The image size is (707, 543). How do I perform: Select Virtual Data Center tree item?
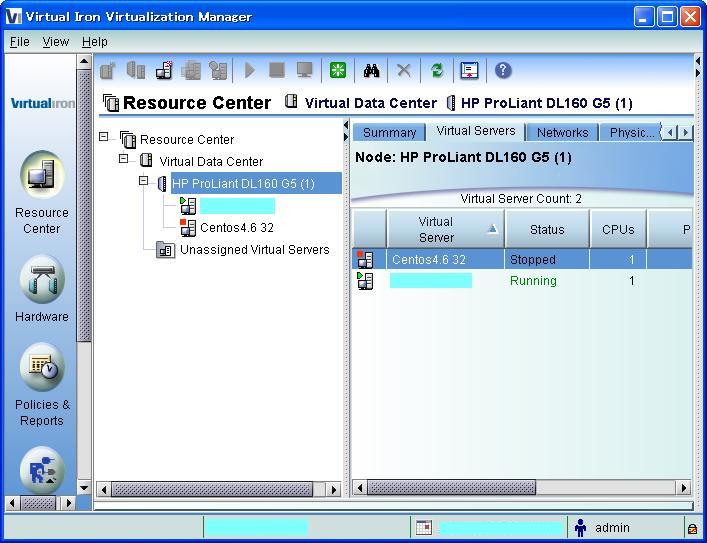coord(211,161)
